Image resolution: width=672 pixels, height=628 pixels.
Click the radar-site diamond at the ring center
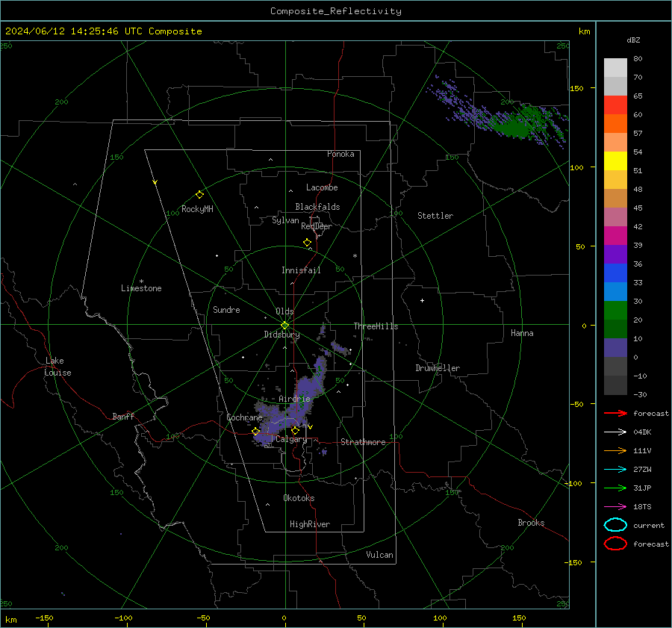coord(285,326)
